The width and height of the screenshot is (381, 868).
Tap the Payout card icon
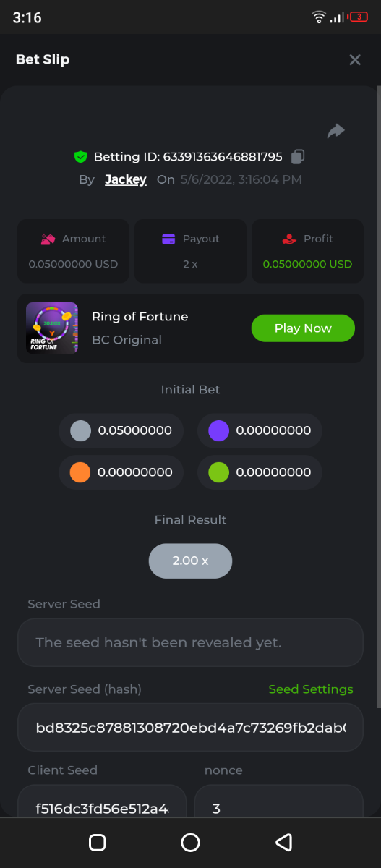click(x=168, y=239)
